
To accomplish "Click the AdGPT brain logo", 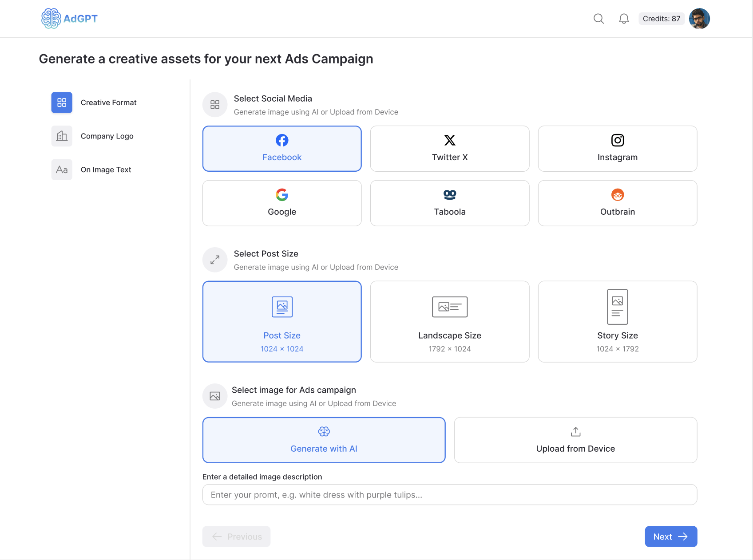I will click(x=51, y=19).
